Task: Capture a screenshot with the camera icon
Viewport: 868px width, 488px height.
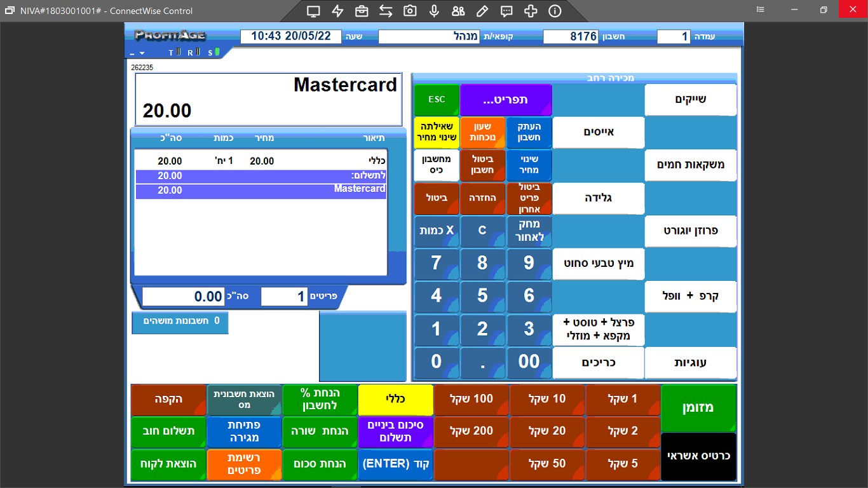Action: 410,11
